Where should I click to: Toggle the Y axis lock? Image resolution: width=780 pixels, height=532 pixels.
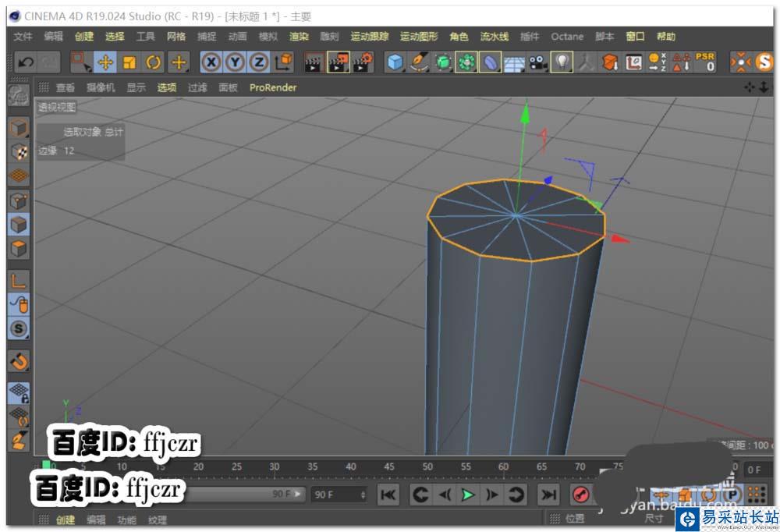(x=235, y=62)
